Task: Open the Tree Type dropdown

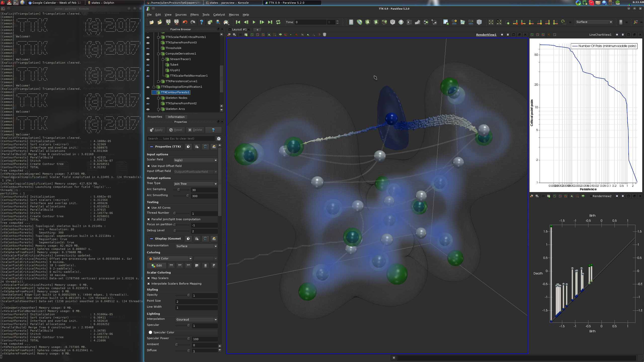Action: point(195,184)
